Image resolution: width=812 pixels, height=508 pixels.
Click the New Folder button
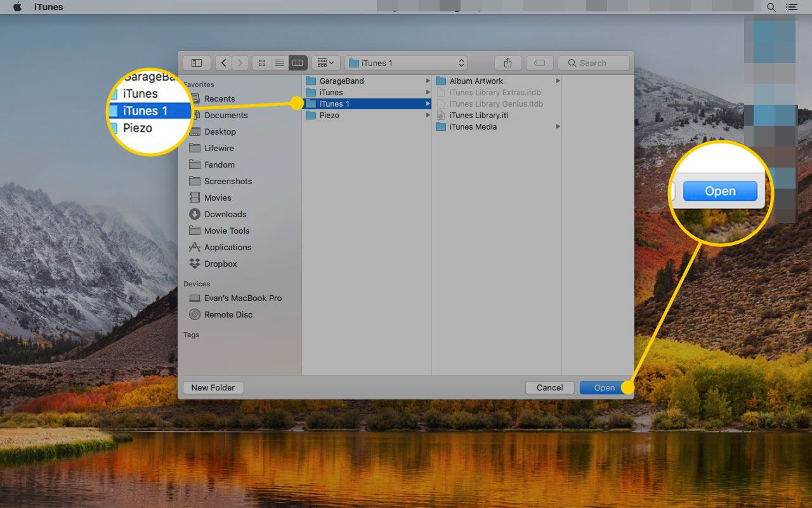coord(213,387)
